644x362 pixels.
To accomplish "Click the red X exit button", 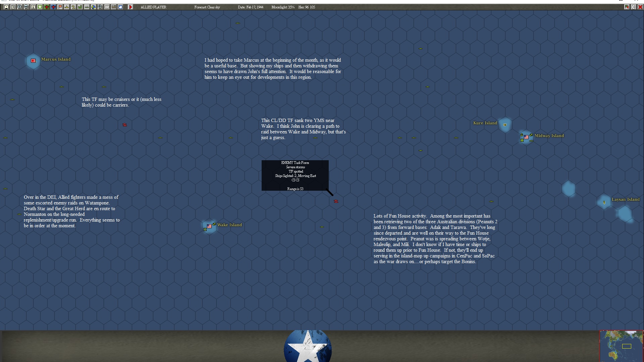I will tap(640, 7).
